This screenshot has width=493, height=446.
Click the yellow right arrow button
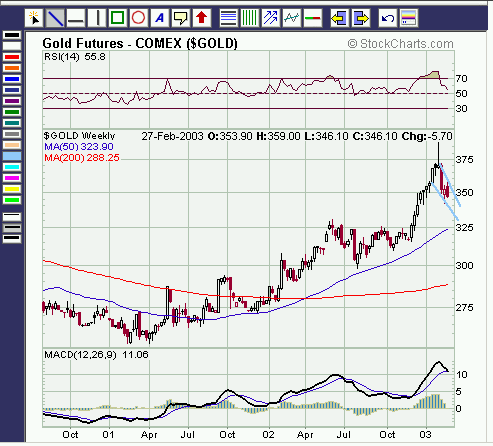tap(361, 18)
